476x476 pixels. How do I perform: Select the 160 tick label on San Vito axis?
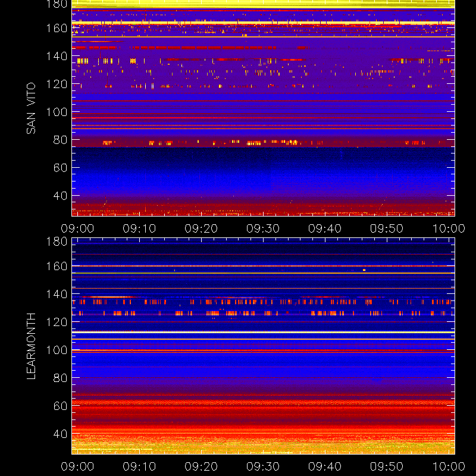(x=57, y=28)
